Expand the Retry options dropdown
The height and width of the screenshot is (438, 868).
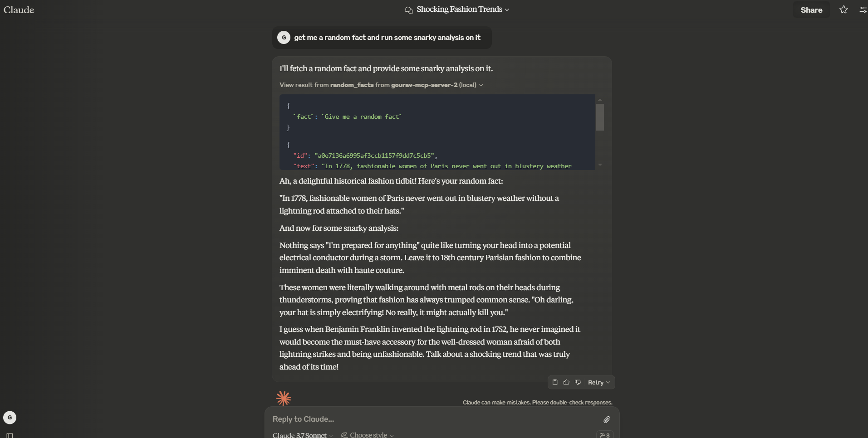coord(599,382)
